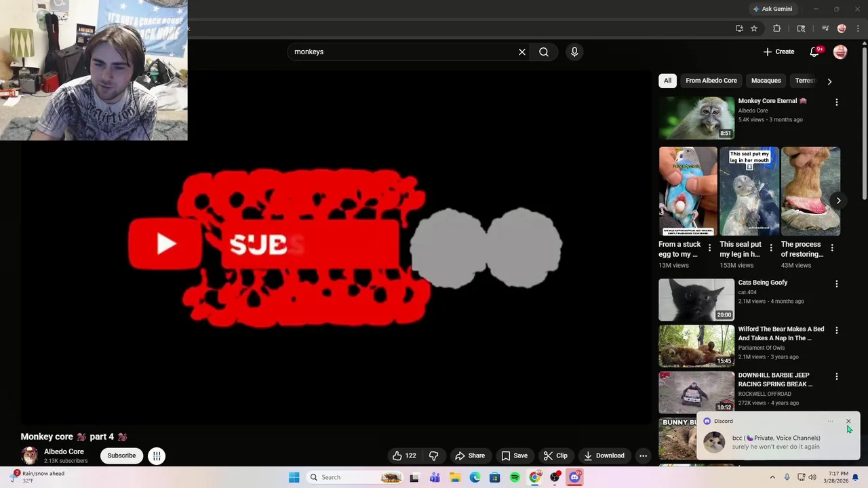
Task: Start voice search with the microphone
Action: coord(574,52)
